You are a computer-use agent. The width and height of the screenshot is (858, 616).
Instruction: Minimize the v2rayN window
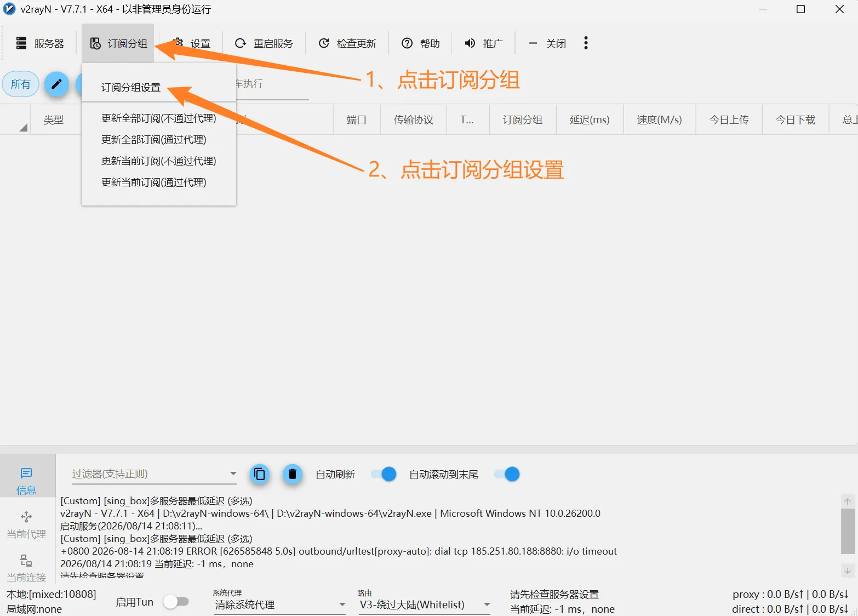point(763,9)
